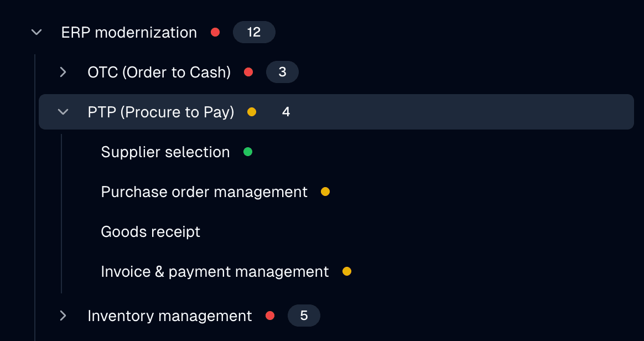Click the red status dot beside ERP modernization

point(215,32)
